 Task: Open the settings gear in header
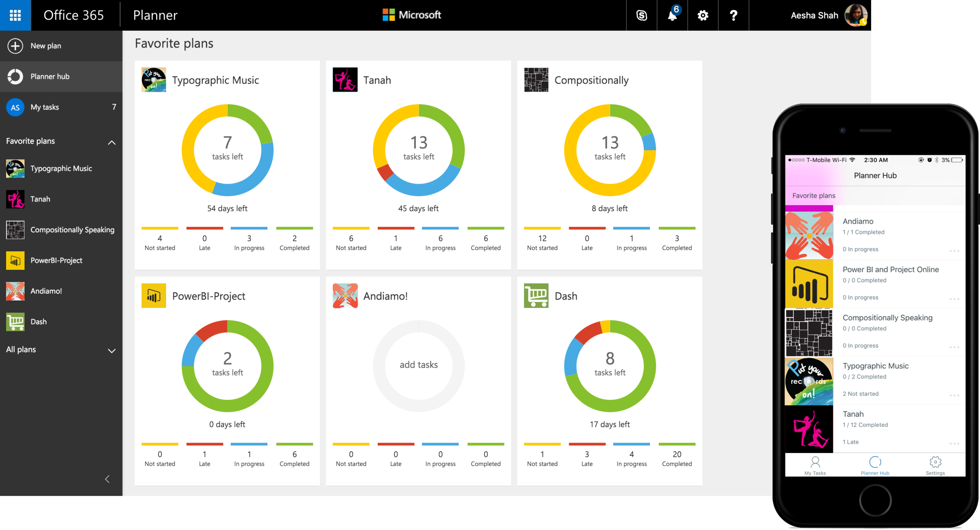(703, 15)
